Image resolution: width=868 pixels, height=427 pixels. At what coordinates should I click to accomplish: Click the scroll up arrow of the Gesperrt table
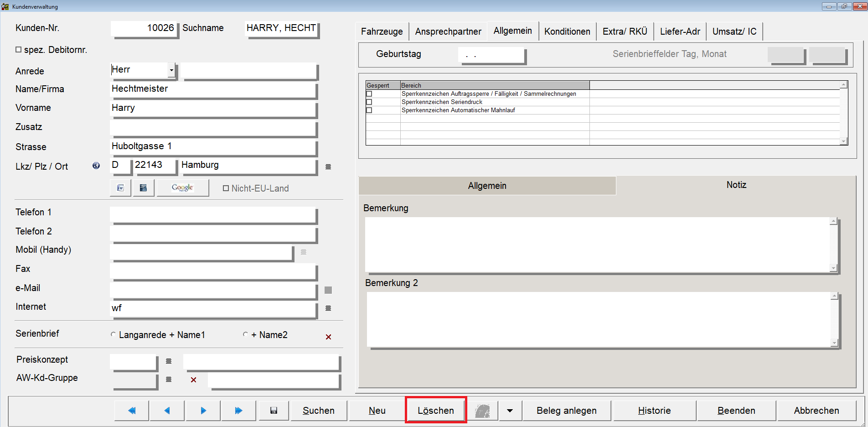click(x=843, y=85)
